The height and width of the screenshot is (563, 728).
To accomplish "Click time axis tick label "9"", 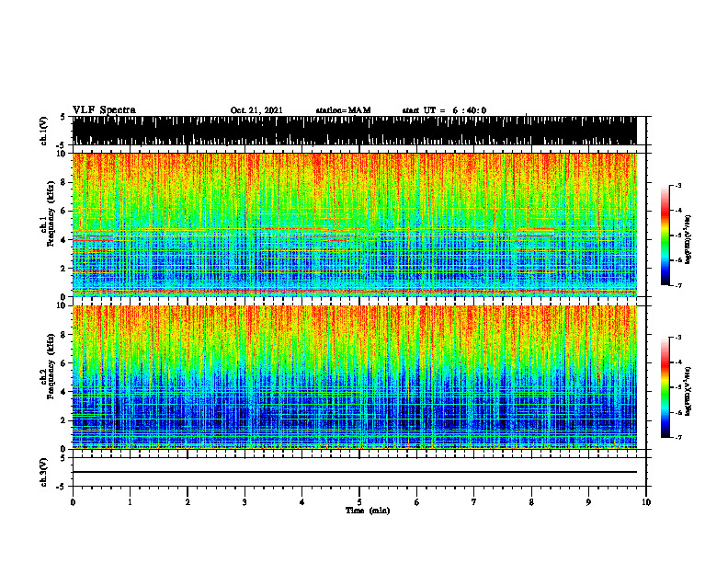I will (588, 502).
